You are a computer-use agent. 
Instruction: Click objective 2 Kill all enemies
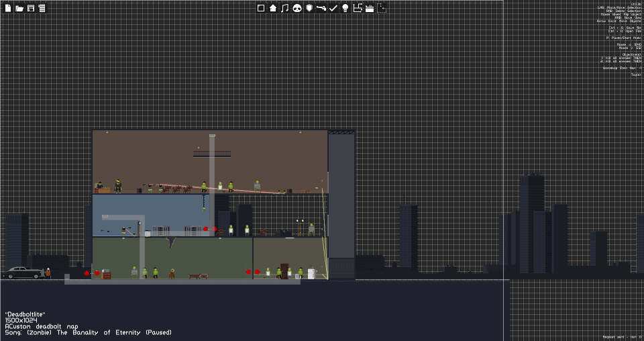click(621, 61)
